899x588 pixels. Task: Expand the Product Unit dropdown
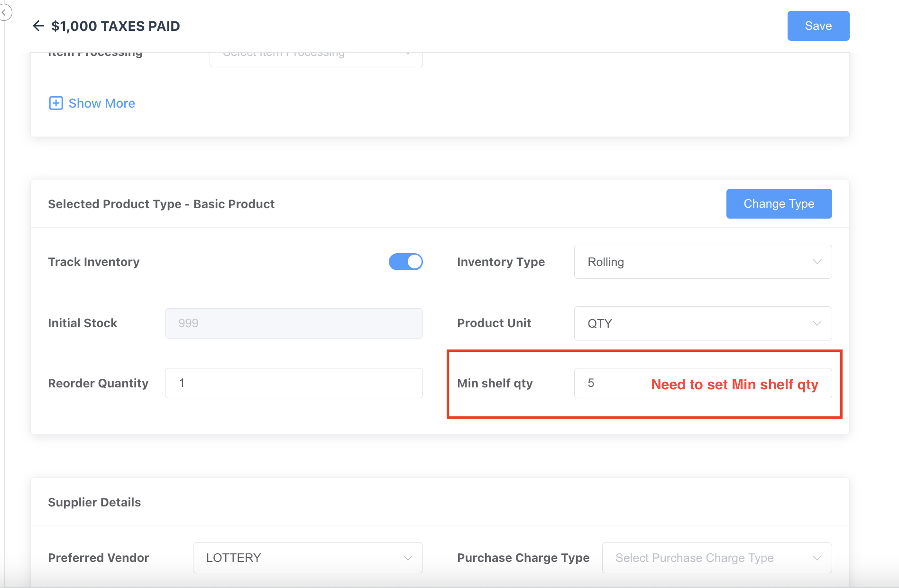pos(702,323)
